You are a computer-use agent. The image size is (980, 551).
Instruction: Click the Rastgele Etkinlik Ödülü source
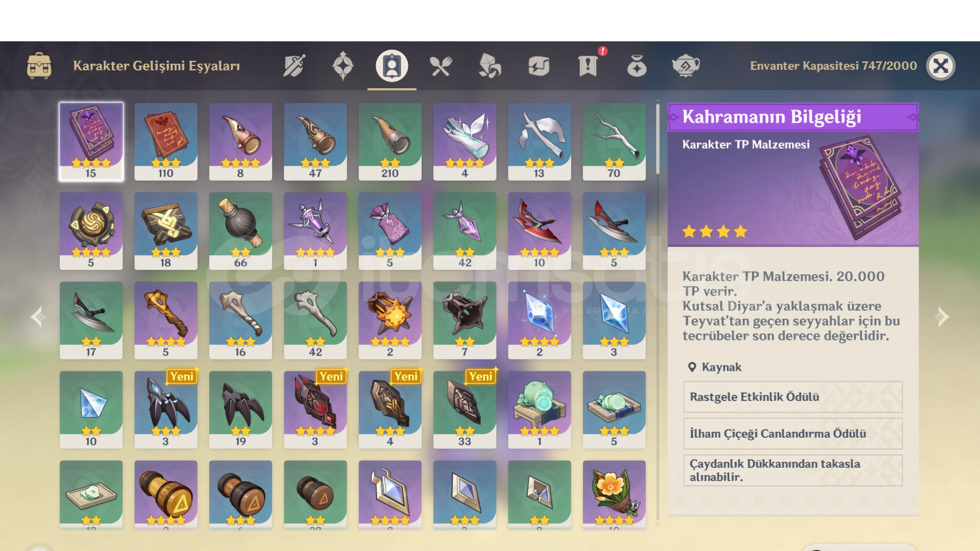pyautogui.click(x=793, y=397)
